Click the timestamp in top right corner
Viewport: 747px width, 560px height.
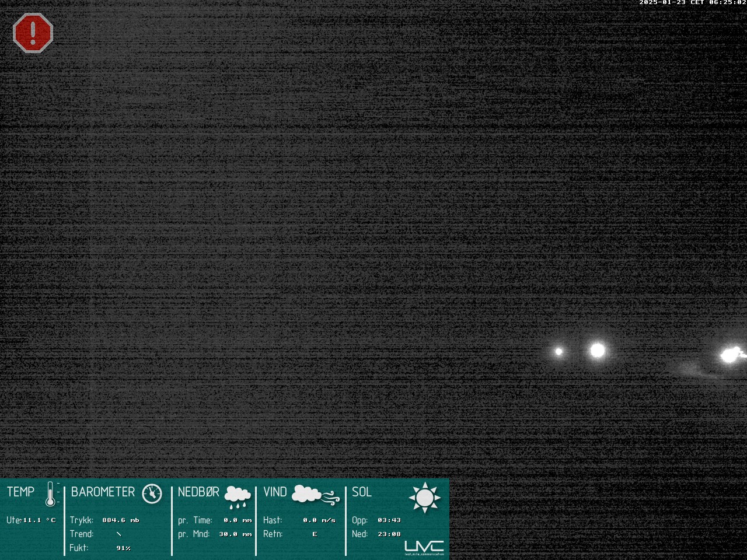692,3
